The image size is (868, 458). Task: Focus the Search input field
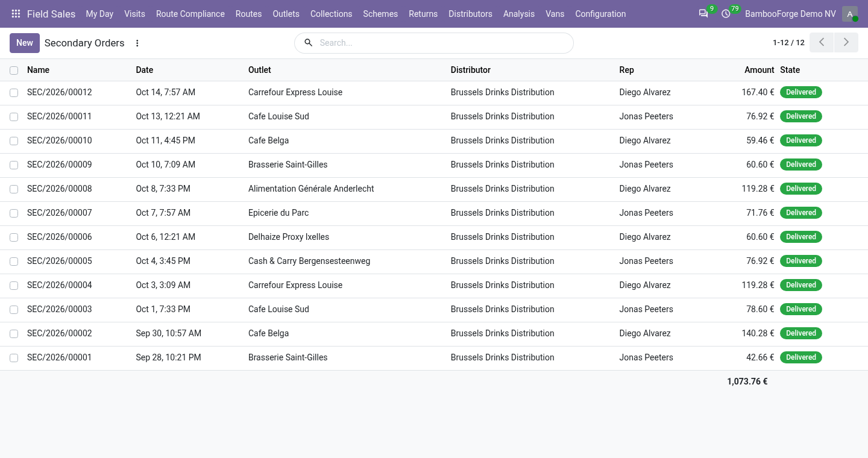(x=443, y=43)
